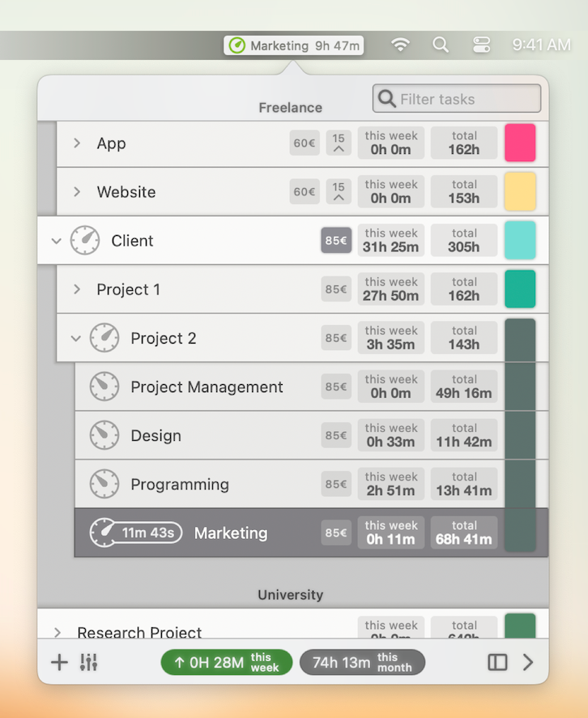Image resolution: width=588 pixels, height=718 pixels.
Task: Start the timer for the Client task
Action: click(x=85, y=241)
